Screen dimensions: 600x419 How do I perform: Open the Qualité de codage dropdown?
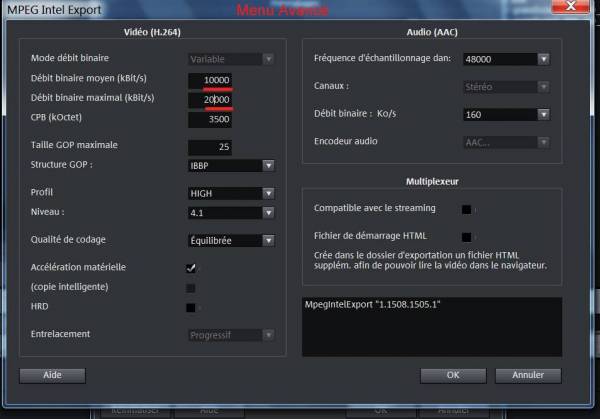pos(231,240)
